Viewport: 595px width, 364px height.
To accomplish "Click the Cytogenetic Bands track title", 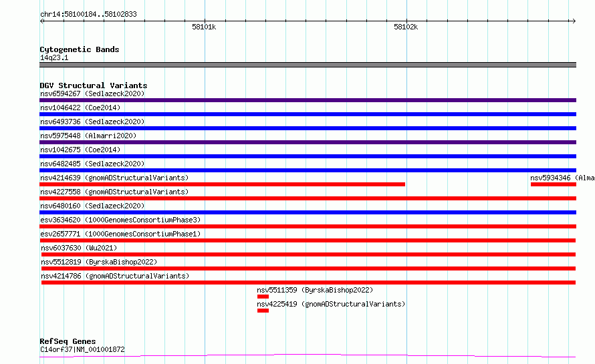I will (80, 49).
